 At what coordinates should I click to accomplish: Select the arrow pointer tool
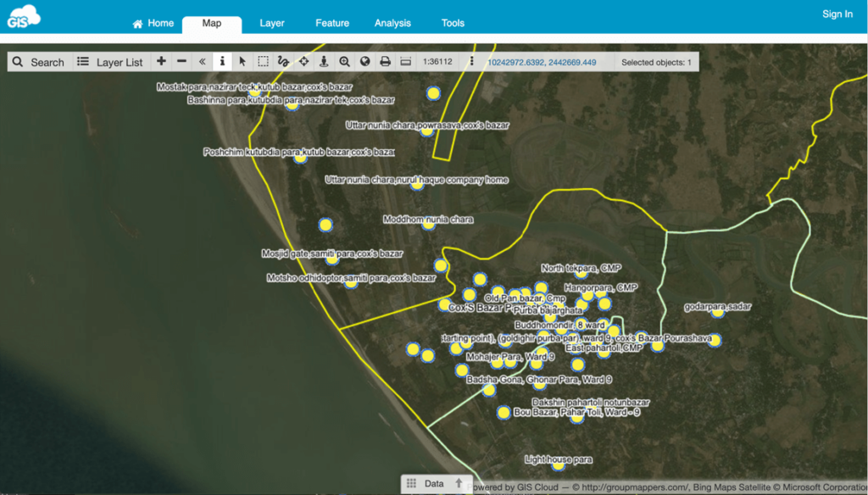[x=242, y=62]
